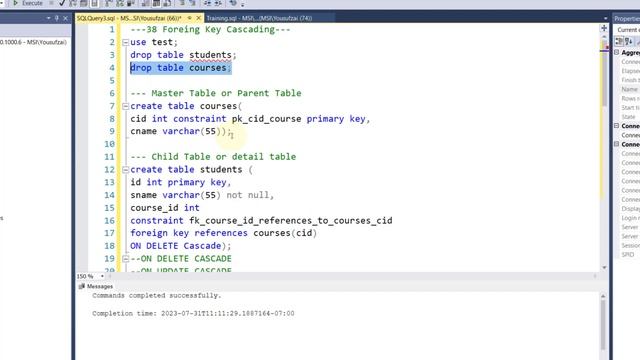This screenshot has height=360, width=640.
Task: Open the 150 % zoom dropdown
Action: (x=102, y=276)
